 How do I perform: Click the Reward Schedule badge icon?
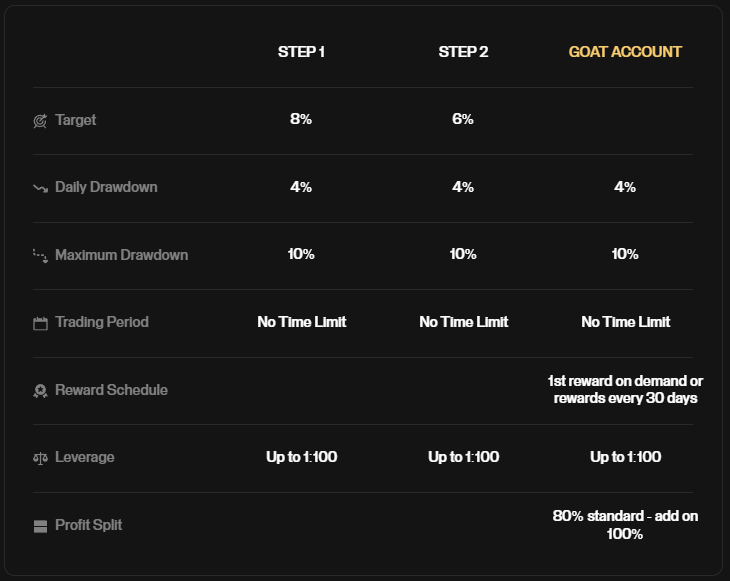[41, 391]
